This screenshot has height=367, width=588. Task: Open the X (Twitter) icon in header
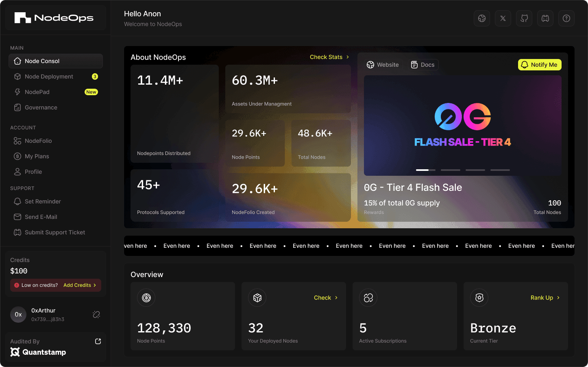[503, 18]
